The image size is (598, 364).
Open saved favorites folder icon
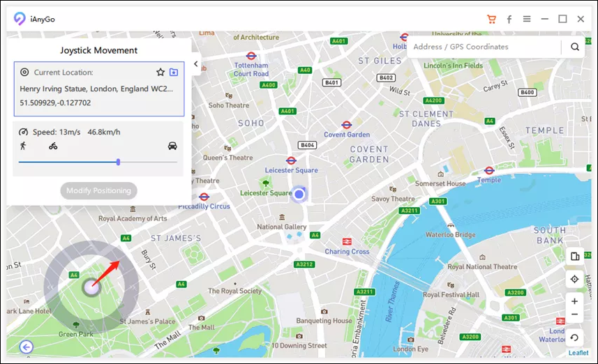point(174,72)
